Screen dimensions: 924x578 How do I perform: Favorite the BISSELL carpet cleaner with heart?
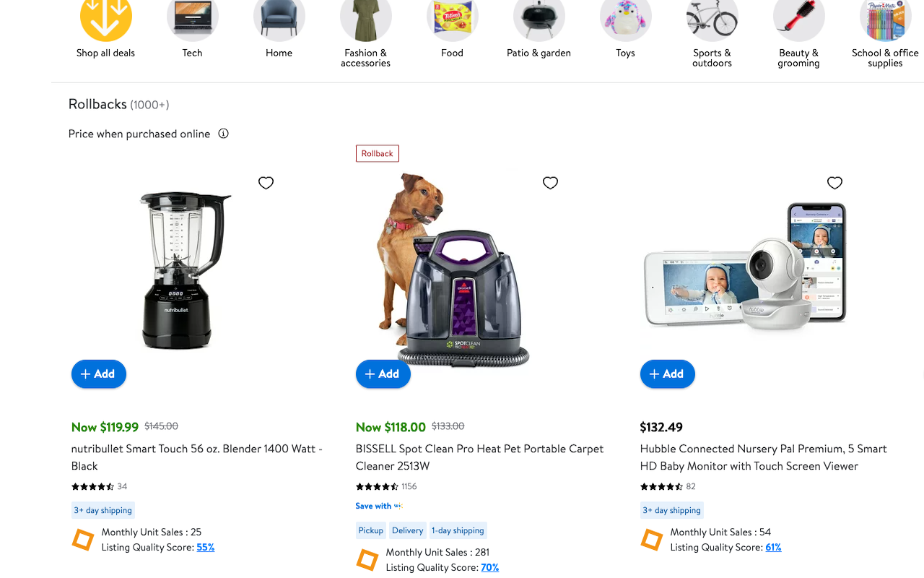550,183
